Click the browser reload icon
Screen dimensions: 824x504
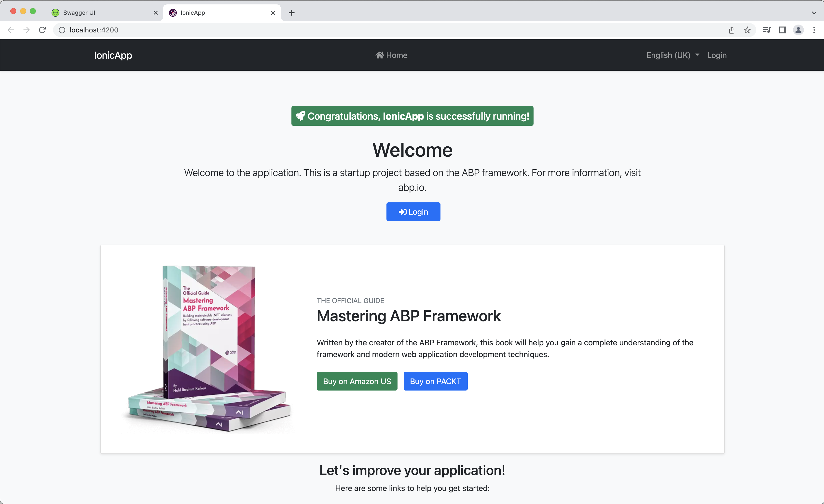[x=42, y=30]
